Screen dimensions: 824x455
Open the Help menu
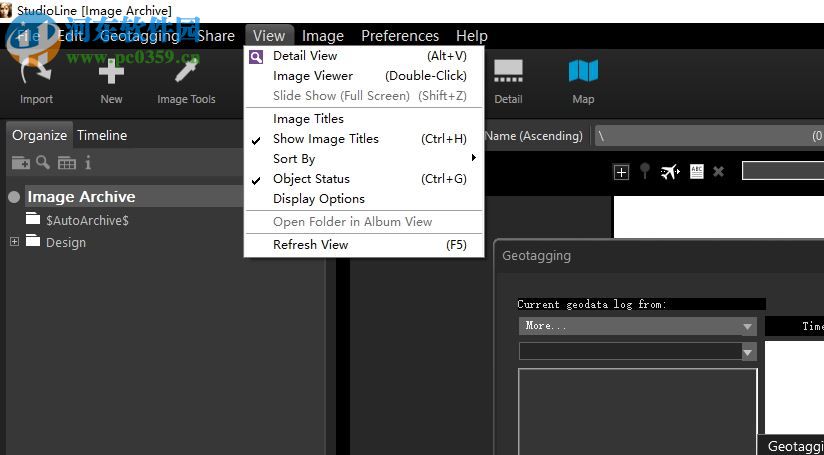tap(471, 36)
